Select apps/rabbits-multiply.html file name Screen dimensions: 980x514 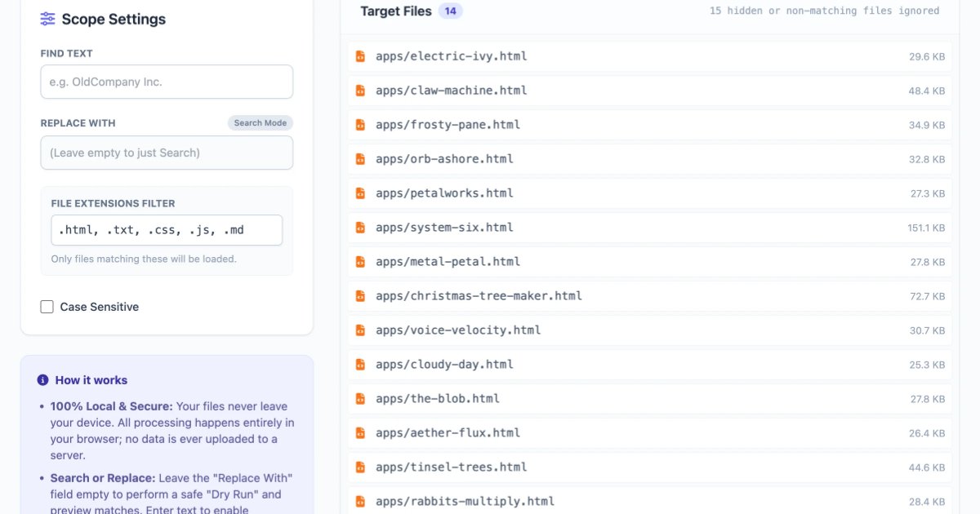point(465,502)
